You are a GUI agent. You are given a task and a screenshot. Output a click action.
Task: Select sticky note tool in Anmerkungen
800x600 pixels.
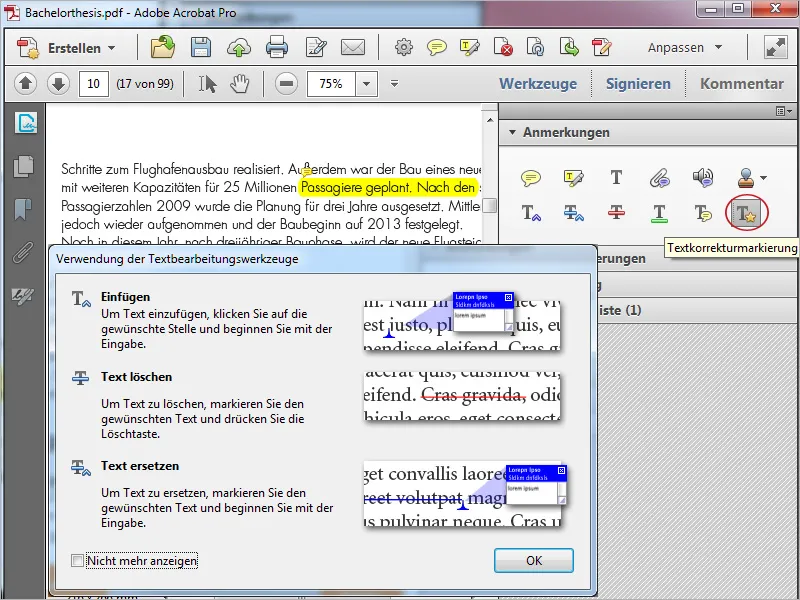click(x=531, y=178)
